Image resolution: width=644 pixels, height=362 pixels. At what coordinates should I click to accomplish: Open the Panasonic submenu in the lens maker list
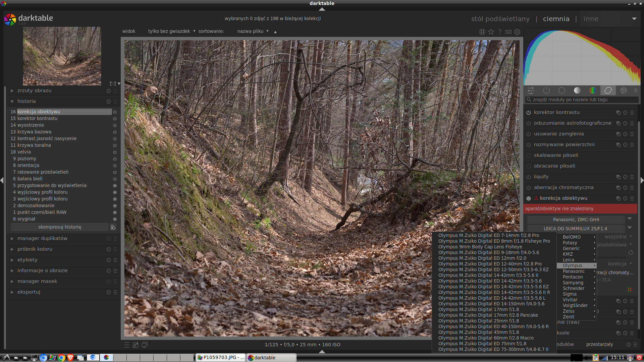(x=574, y=271)
